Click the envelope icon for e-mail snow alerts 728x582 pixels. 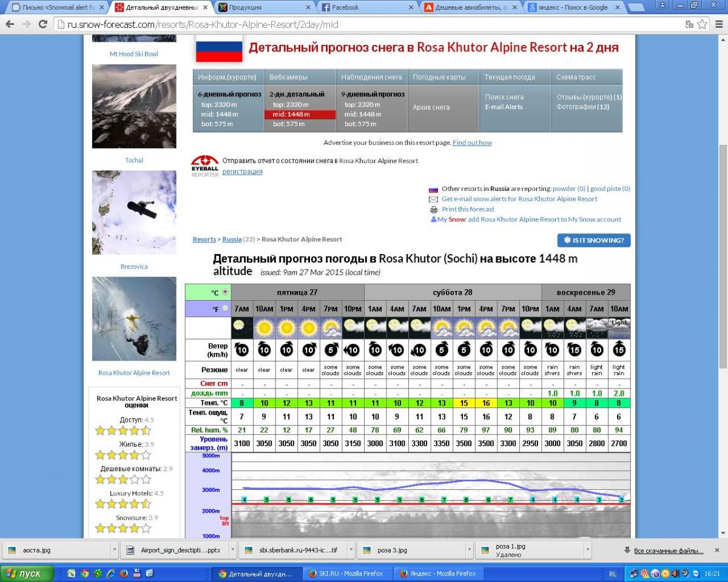[433, 199]
